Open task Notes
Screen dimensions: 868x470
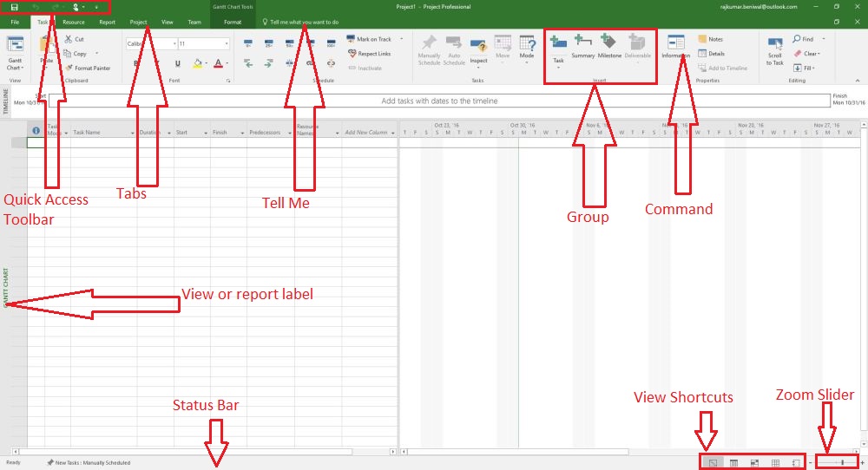711,39
